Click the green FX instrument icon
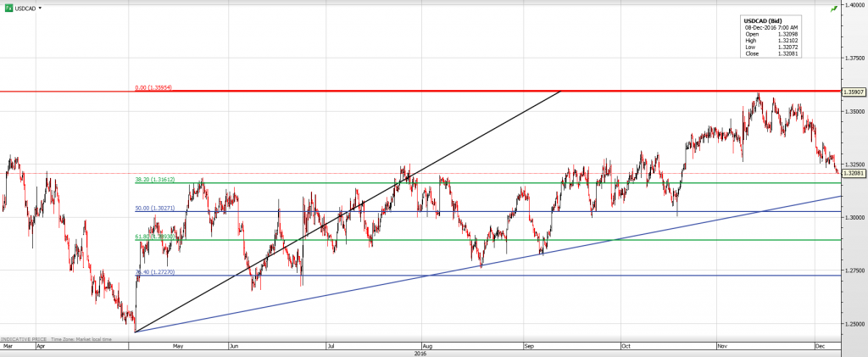Screen dimensions: 868x357 (x=8, y=7)
